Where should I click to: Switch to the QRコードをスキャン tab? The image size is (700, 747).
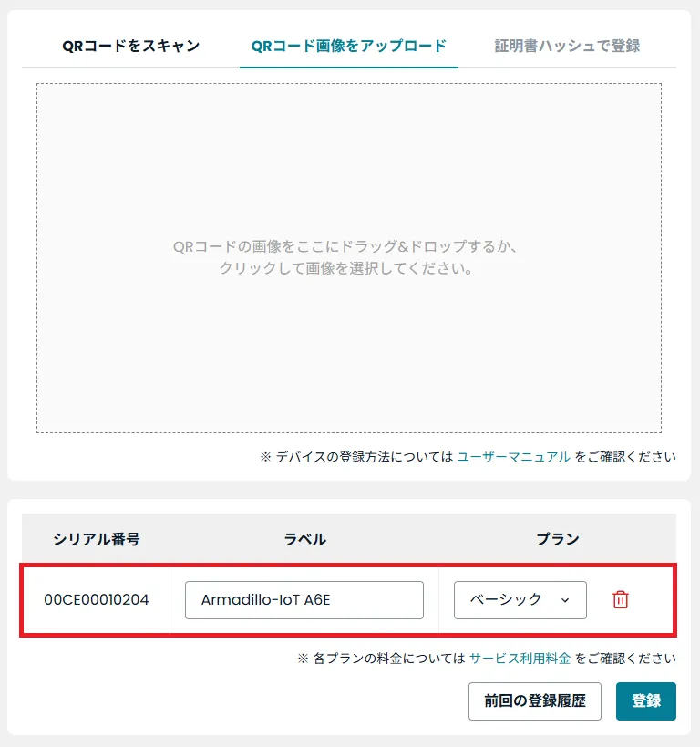(130, 44)
